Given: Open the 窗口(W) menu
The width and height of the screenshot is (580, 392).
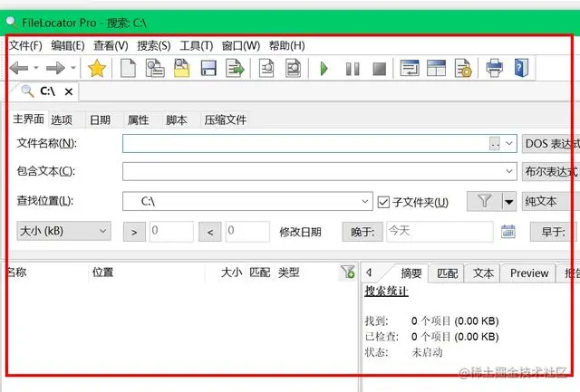Looking at the screenshot, I should 241,46.
